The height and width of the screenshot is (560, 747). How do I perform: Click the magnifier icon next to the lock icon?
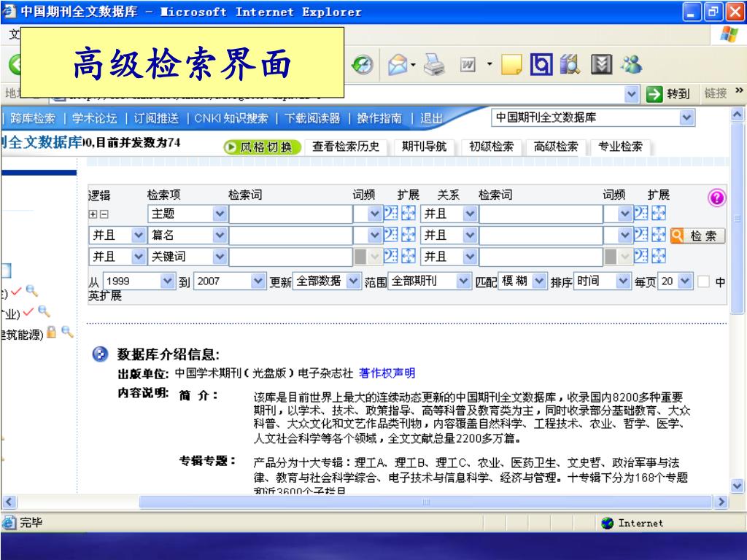point(67,332)
